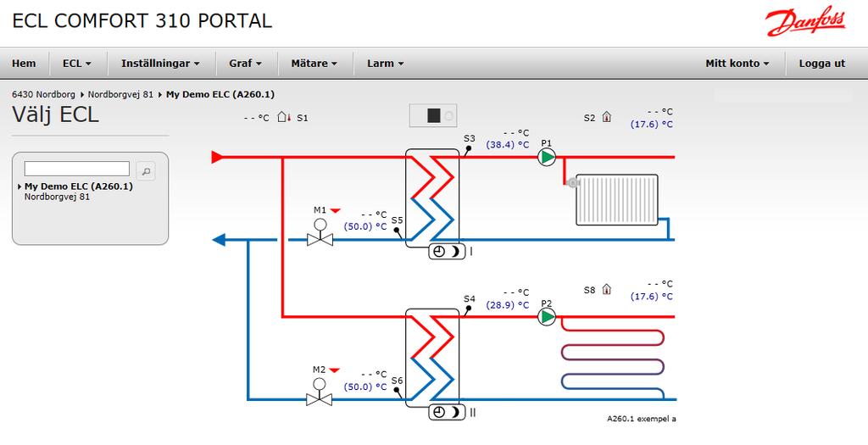Click the red arrow above M2
This screenshot has width=868, height=445.
(x=334, y=370)
